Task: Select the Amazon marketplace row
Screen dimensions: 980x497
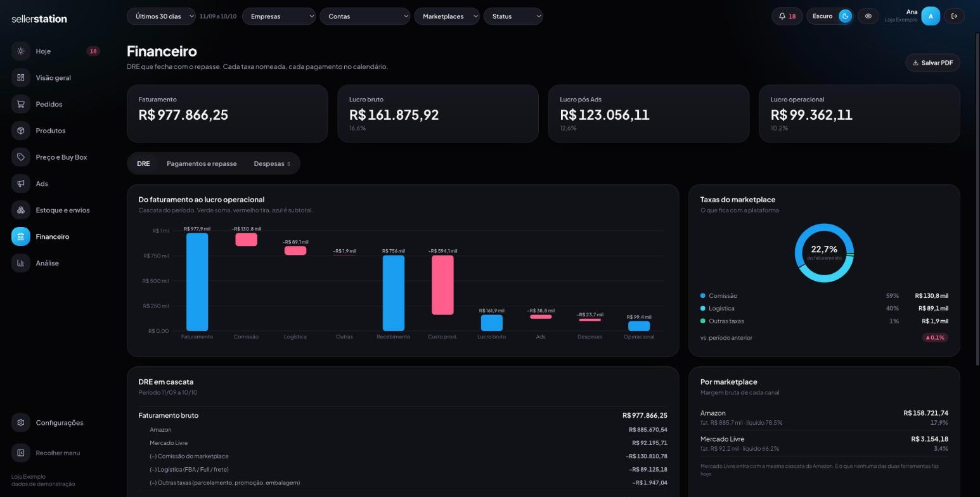Action: 824,417
